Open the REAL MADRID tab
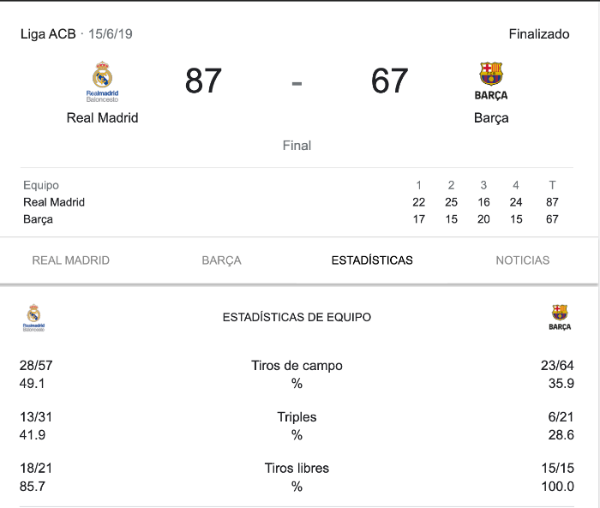This screenshot has width=600, height=508. 71,261
